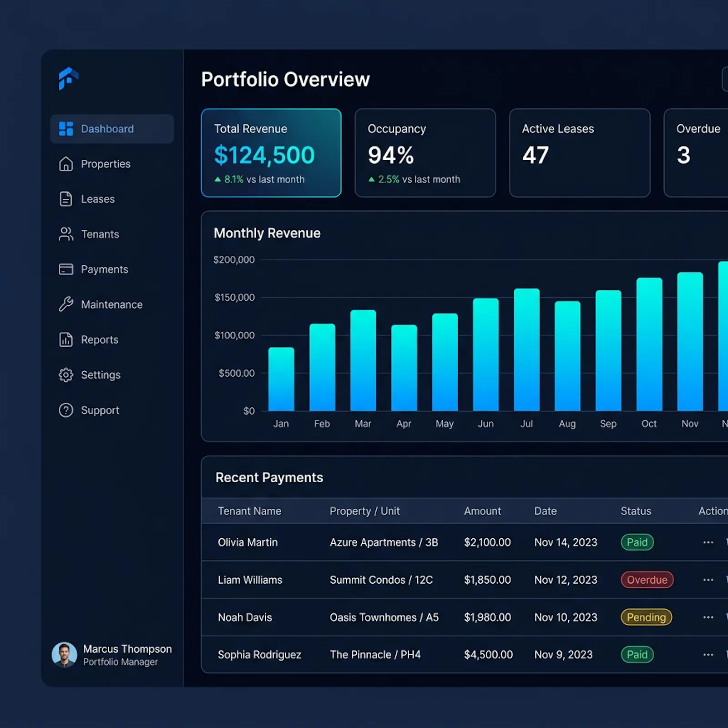Sort by Property / Unit column header
Viewport: 728px width, 728px height.
[x=365, y=511]
